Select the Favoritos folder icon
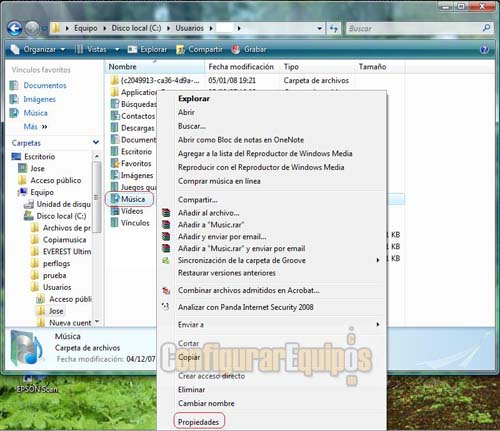 point(115,163)
